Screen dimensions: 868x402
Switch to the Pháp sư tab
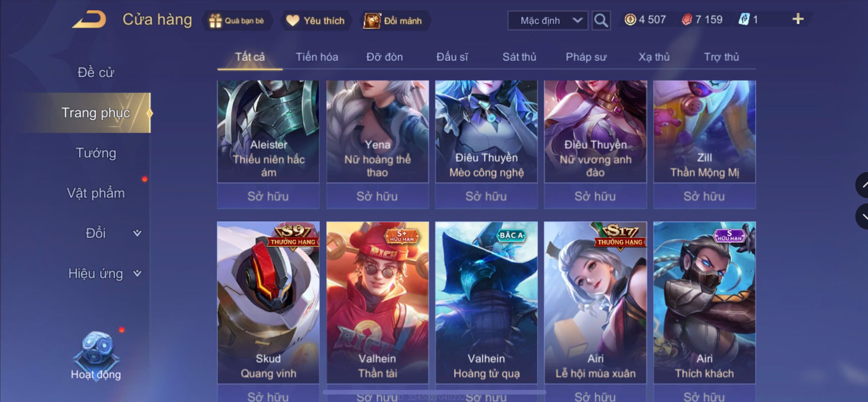pyautogui.click(x=586, y=57)
